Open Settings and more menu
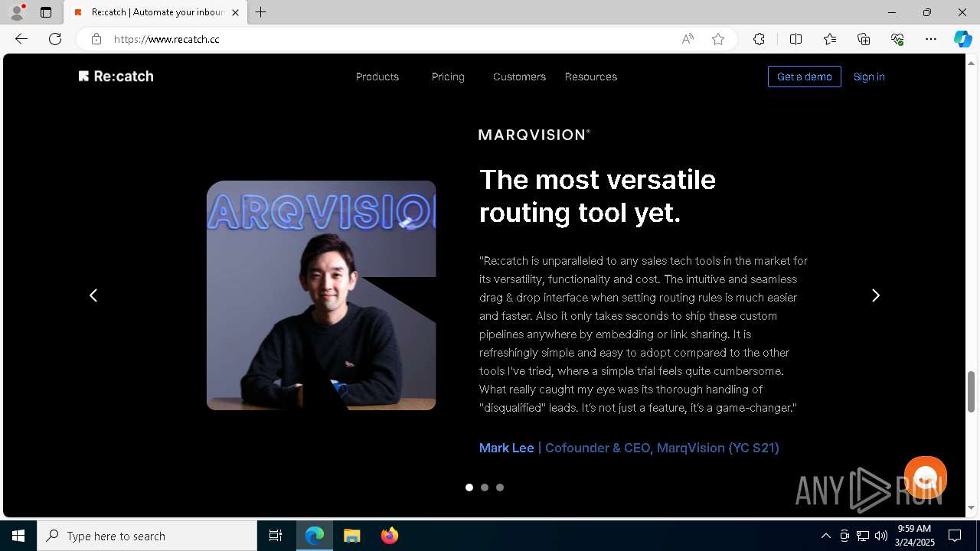The height and width of the screenshot is (551, 980). click(x=931, y=39)
